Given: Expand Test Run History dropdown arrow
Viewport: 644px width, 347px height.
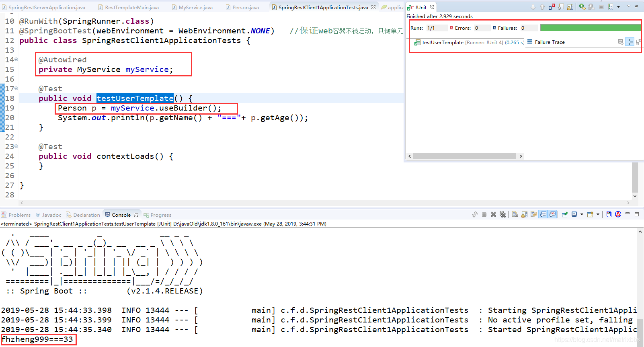Looking at the screenshot, I should (618, 7).
